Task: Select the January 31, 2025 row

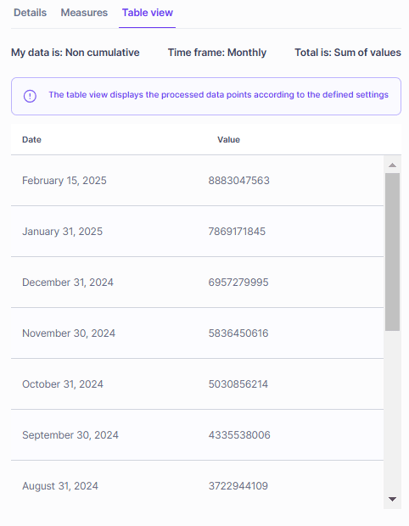Action: (197, 231)
